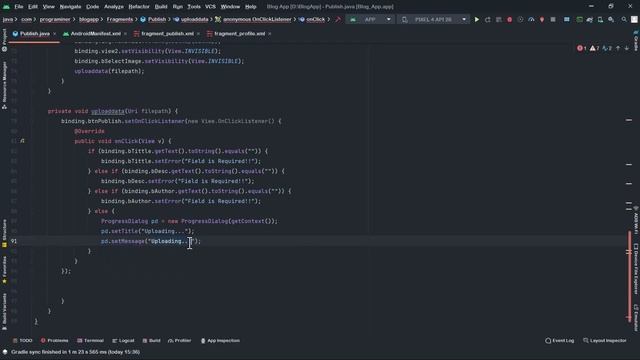Open the Terminal tool window
Viewport: 640px width, 360px height.
click(x=91, y=340)
